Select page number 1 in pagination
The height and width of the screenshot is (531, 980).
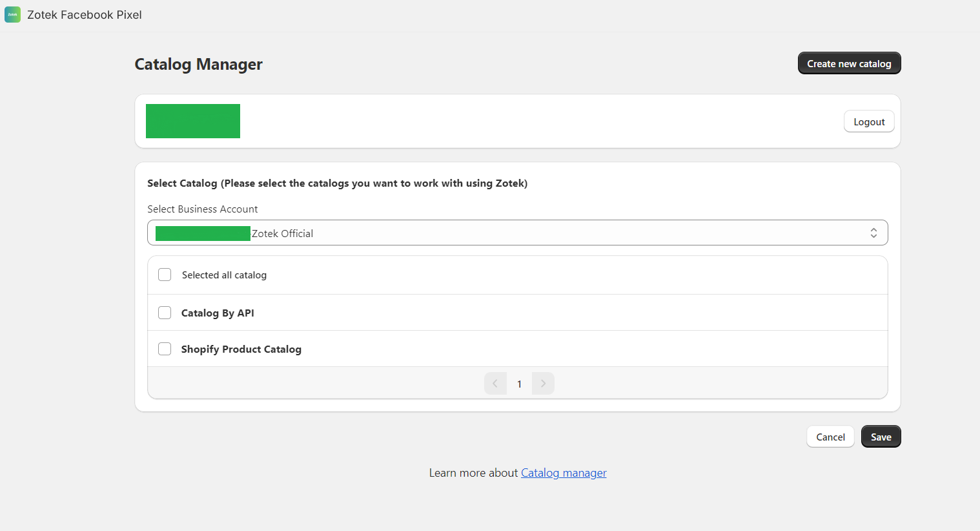pyautogui.click(x=519, y=384)
